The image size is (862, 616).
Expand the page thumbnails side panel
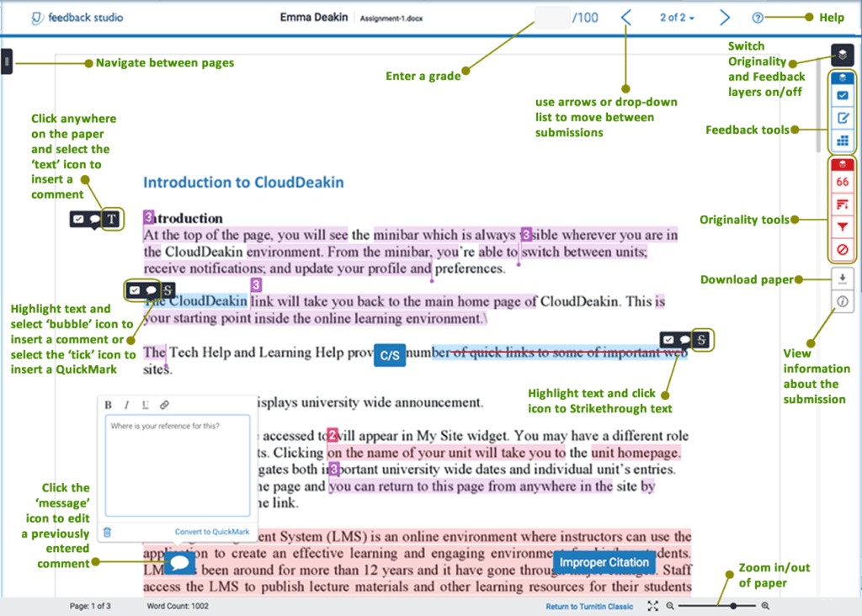(x=6, y=61)
